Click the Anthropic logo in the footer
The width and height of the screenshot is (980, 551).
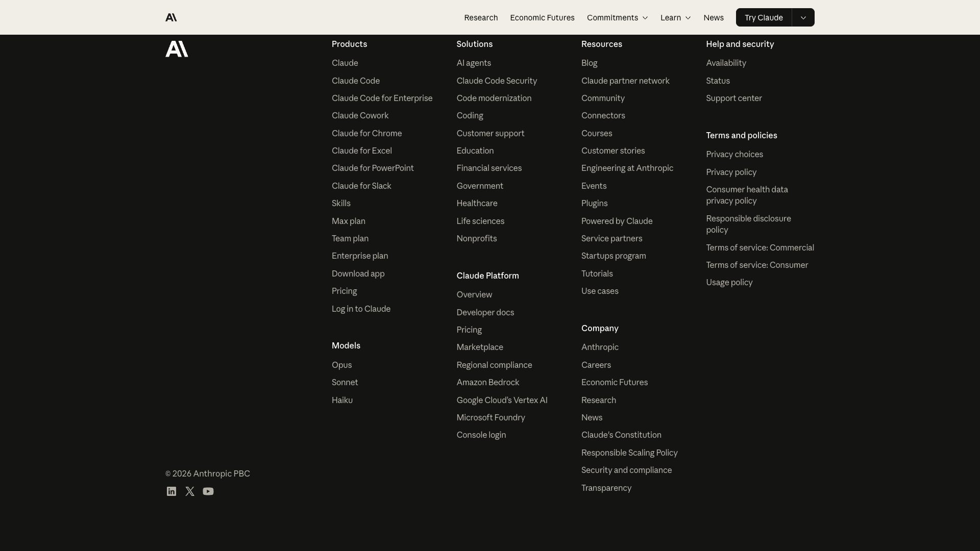177,49
